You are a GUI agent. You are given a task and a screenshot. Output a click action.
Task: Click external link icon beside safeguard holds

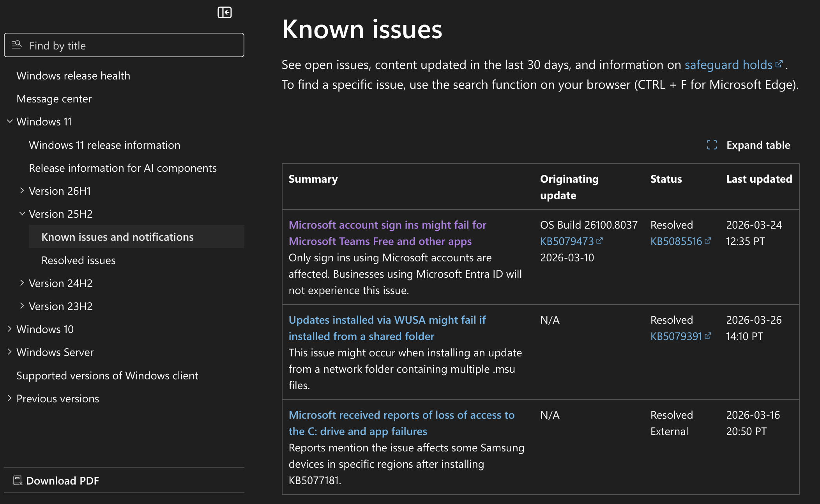pos(779,64)
